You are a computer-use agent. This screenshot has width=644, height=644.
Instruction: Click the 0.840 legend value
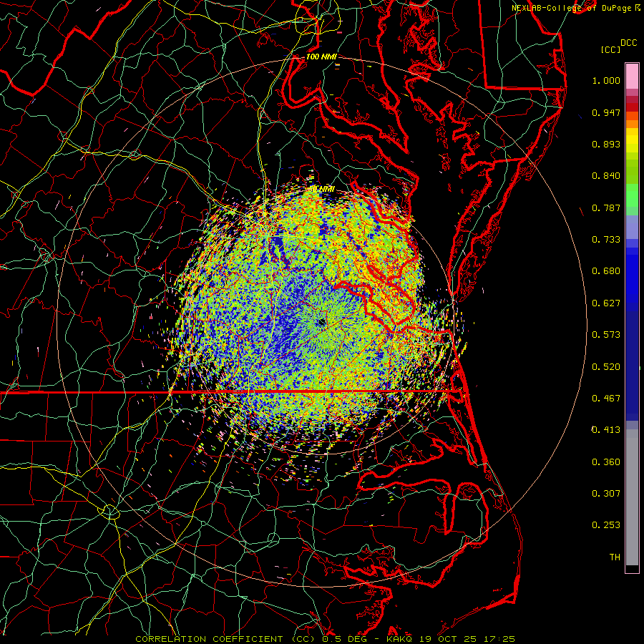(606, 176)
